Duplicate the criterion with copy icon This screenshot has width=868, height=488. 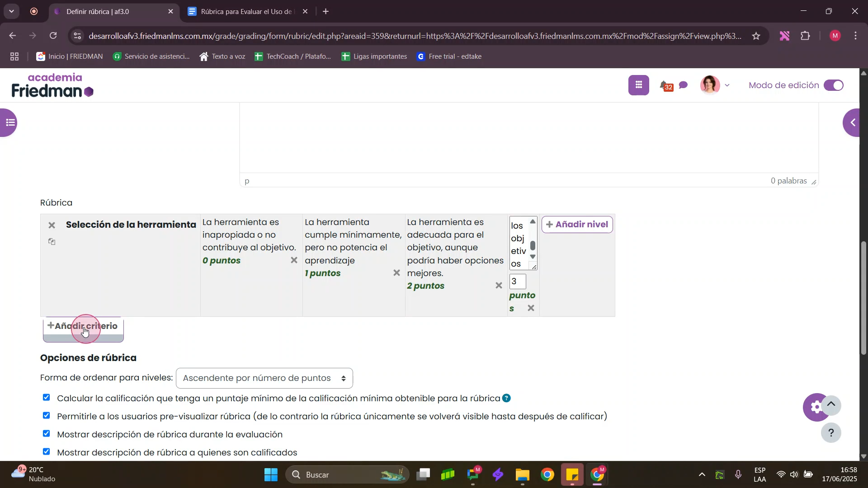coord(52,242)
